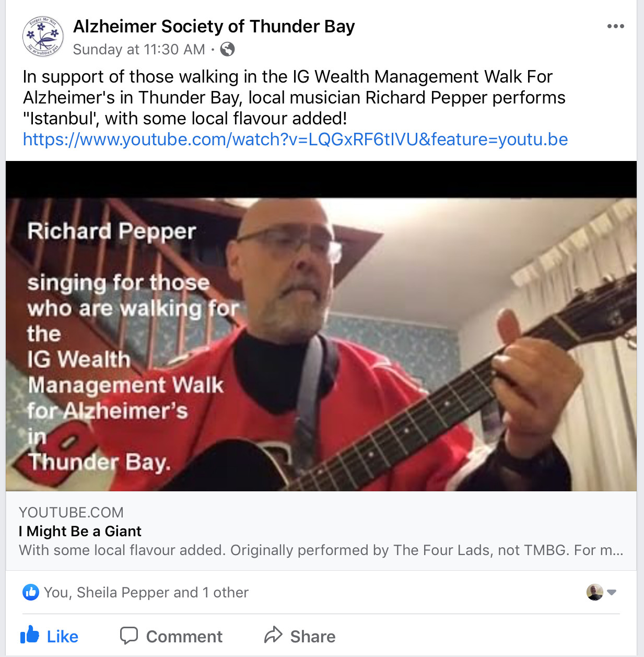Click the link description mentioning The Four Lads
Image resolution: width=644 pixels, height=657 pixels.
[x=321, y=550]
